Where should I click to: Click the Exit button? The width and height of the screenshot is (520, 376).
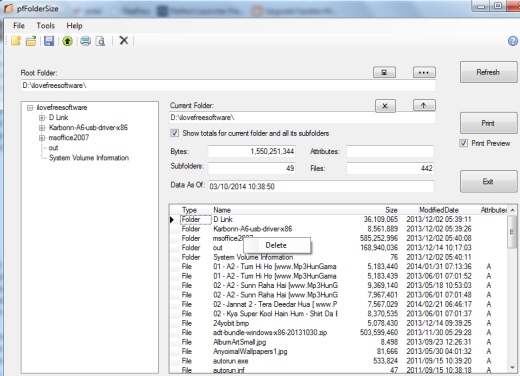(x=488, y=181)
